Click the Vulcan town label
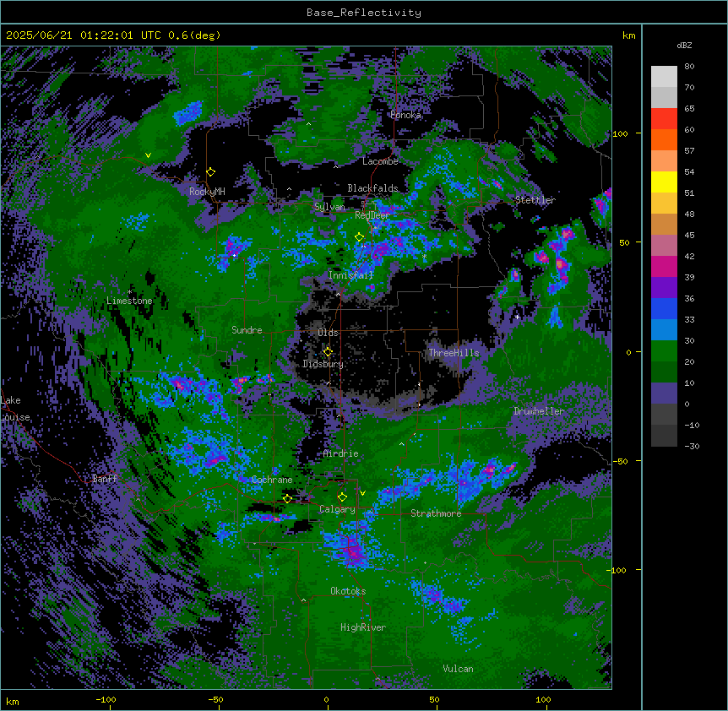 [458, 669]
